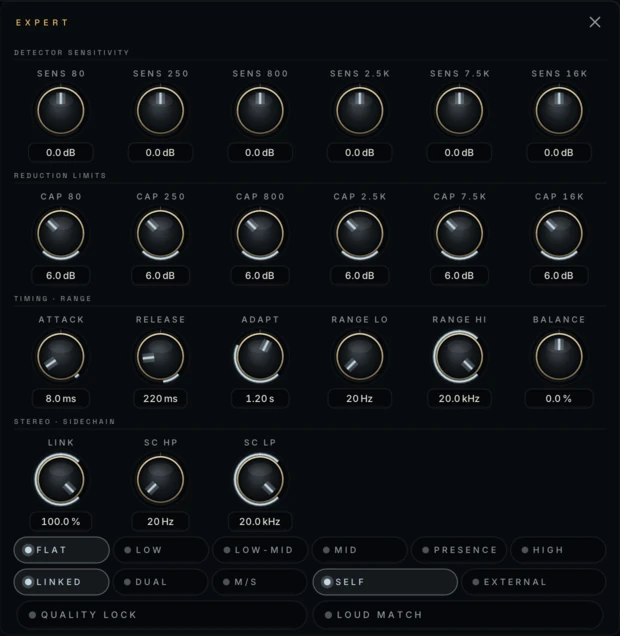
Task: Click the SC HP value 20 Hz
Action: pyautogui.click(x=160, y=521)
